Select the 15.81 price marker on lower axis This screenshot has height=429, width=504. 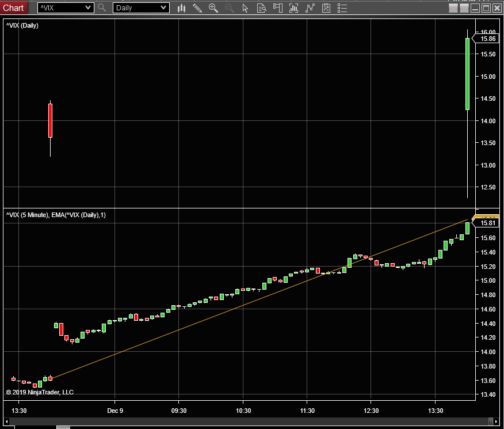pos(486,223)
